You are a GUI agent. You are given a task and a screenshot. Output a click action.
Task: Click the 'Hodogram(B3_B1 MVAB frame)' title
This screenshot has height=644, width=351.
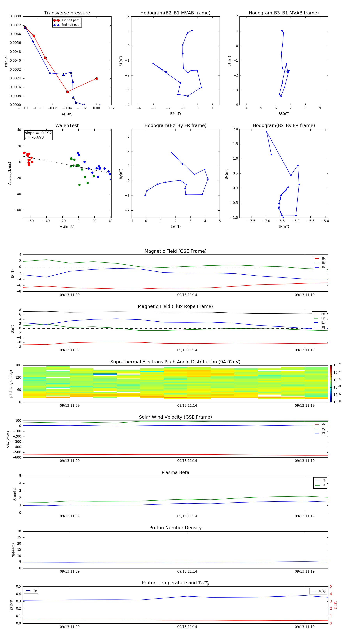(284, 13)
